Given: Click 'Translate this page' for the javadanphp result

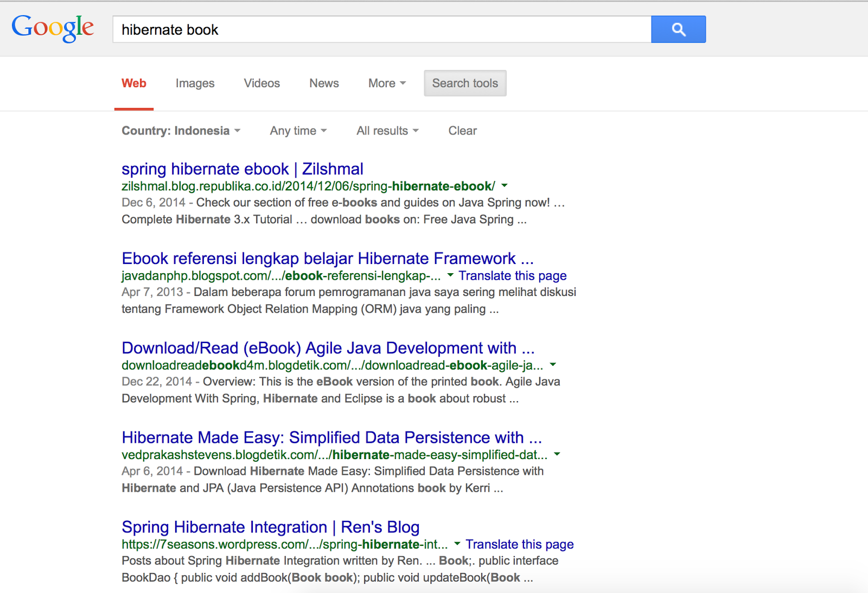Looking at the screenshot, I should pos(513,276).
